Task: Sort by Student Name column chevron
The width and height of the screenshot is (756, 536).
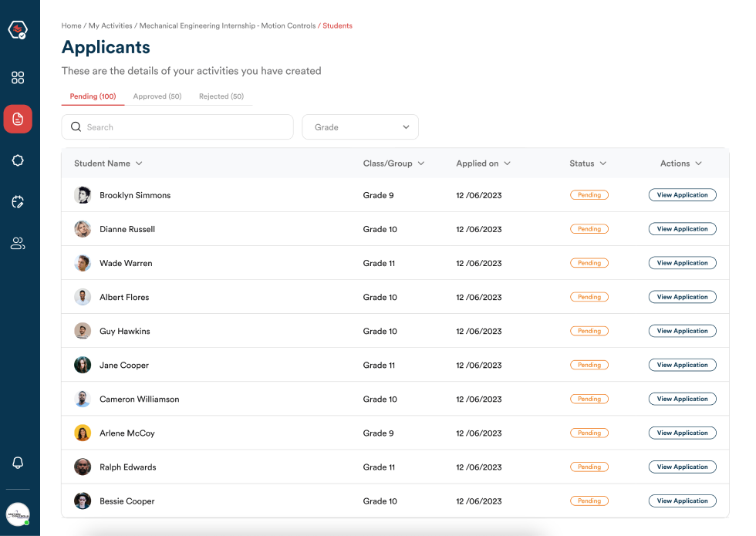Action: 139,163
